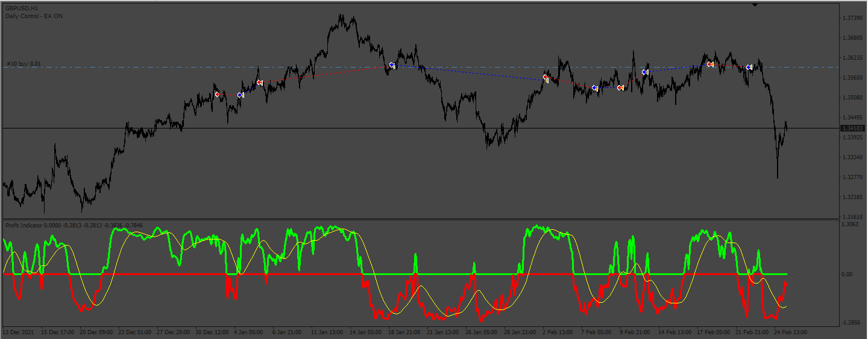Click the '17 Feb 05:00' time label
Viewport: 868px width, 339px height.
click(x=714, y=332)
